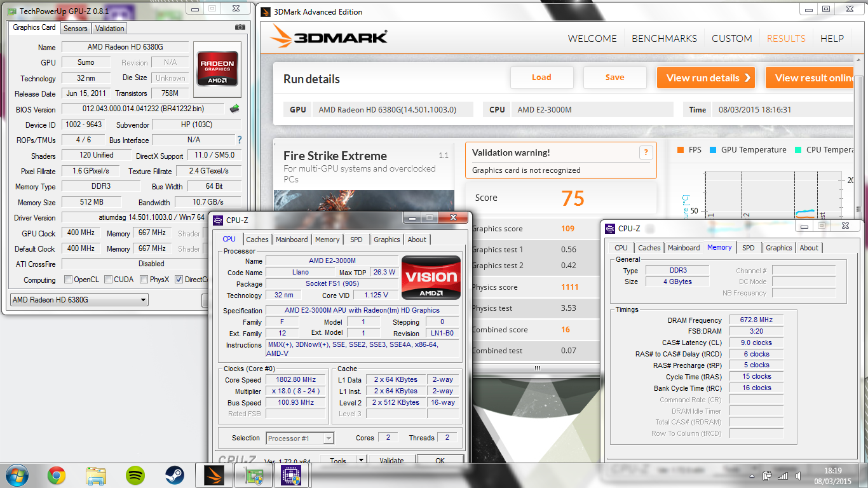
Task: Click the Load button in 3DMark
Action: (x=542, y=78)
